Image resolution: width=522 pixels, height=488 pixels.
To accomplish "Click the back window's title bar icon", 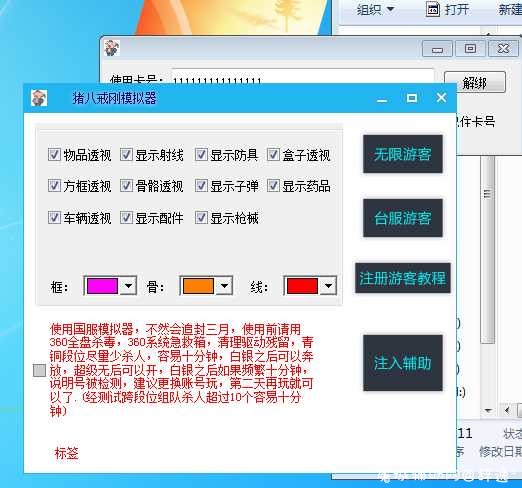I will 112,48.
